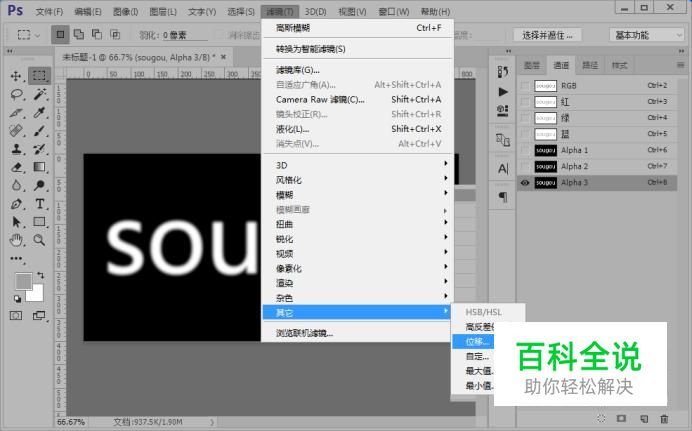Screen dimensions: 692x431
Task: Select the Rectangular Marquee tool
Action: [x=39, y=75]
